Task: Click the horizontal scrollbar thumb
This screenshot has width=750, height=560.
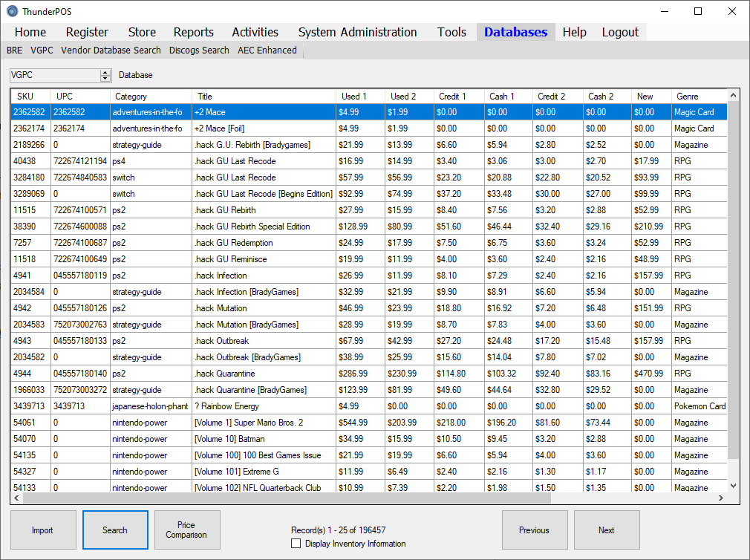Action: (287, 498)
